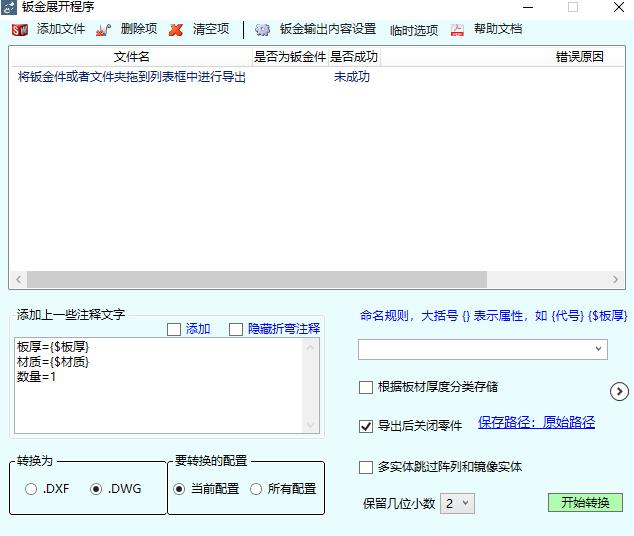Click the gear icon for 钣金输出内容设置

[x=262, y=30]
